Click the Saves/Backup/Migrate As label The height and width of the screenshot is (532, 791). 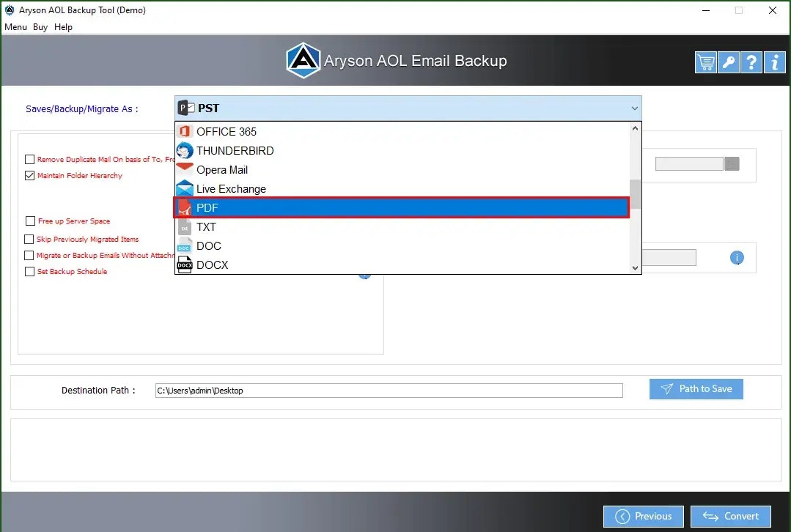point(81,109)
